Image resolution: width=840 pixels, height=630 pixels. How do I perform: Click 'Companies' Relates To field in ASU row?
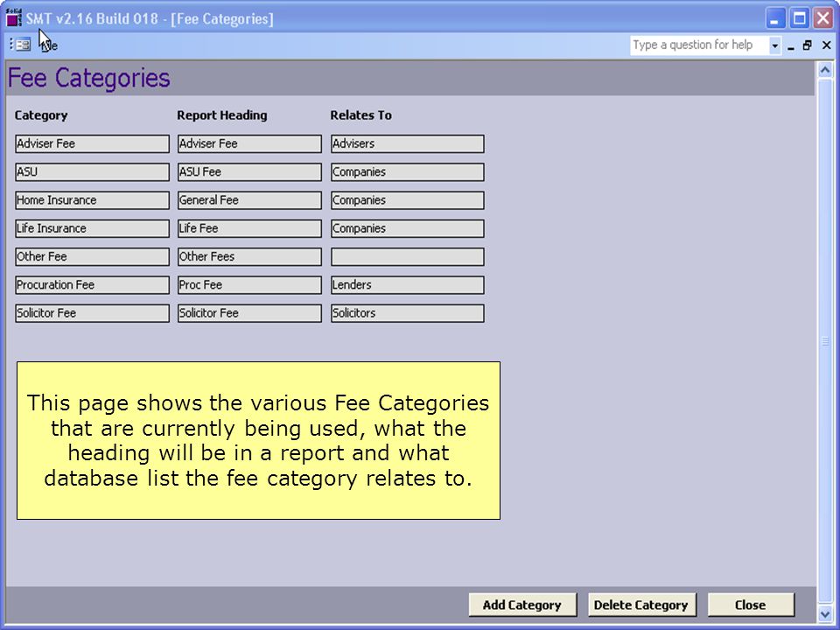point(408,172)
